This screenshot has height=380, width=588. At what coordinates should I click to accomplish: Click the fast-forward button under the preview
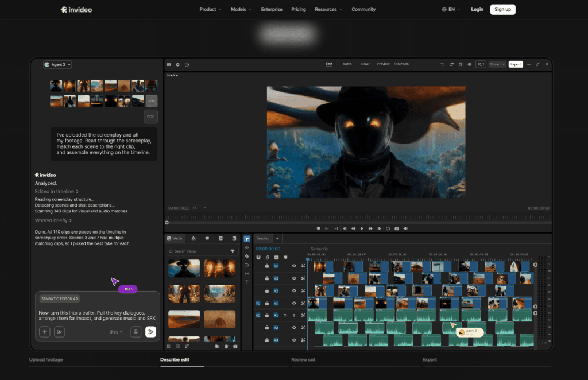[370, 228]
